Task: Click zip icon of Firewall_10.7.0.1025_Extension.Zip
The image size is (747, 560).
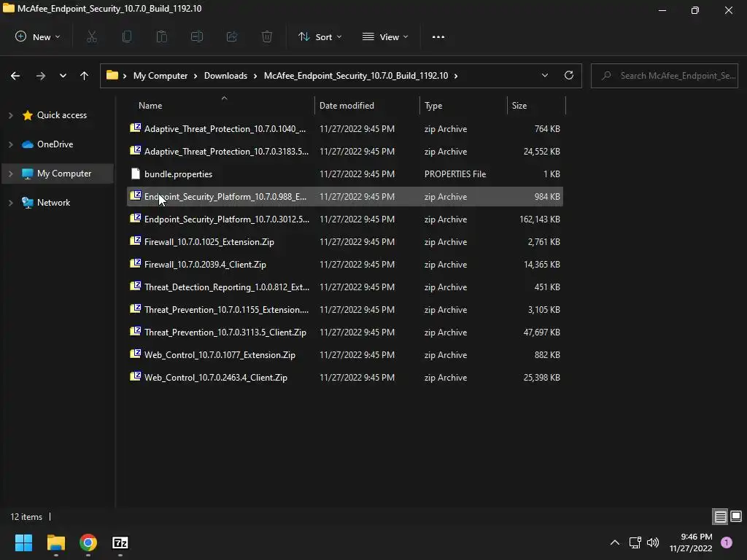Action: pyautogui.click(x=135, y=241)
